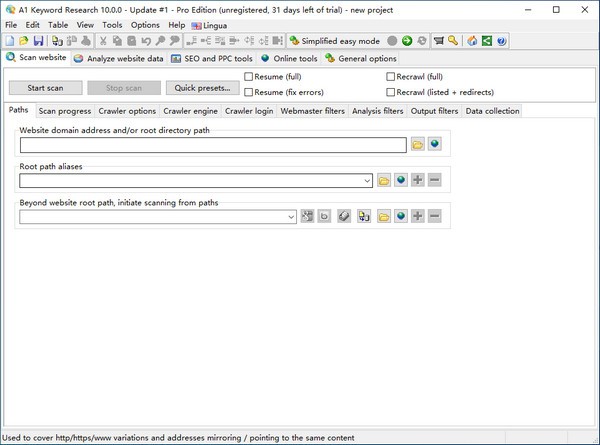This screenshot has height=445, width=600.
Task: Open help via blue question mark icon
Action: click(501, 41)
